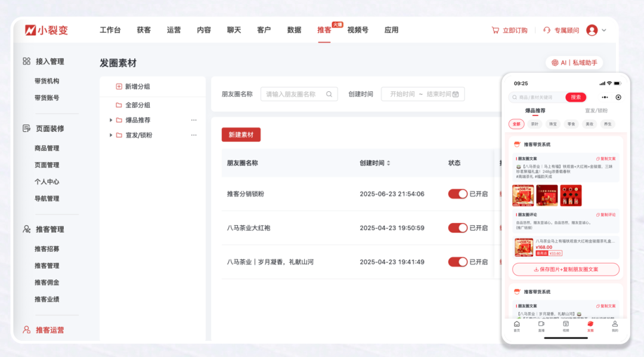Select the 我的 profile icon in phone nav
The image size is (644, 357).
[x=614, y=325]
